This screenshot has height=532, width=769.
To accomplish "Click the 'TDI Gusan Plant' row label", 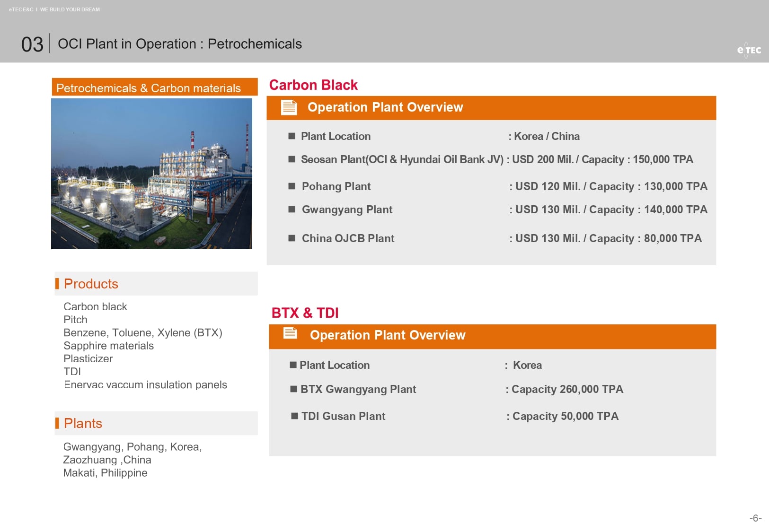I will coord(343,416).
